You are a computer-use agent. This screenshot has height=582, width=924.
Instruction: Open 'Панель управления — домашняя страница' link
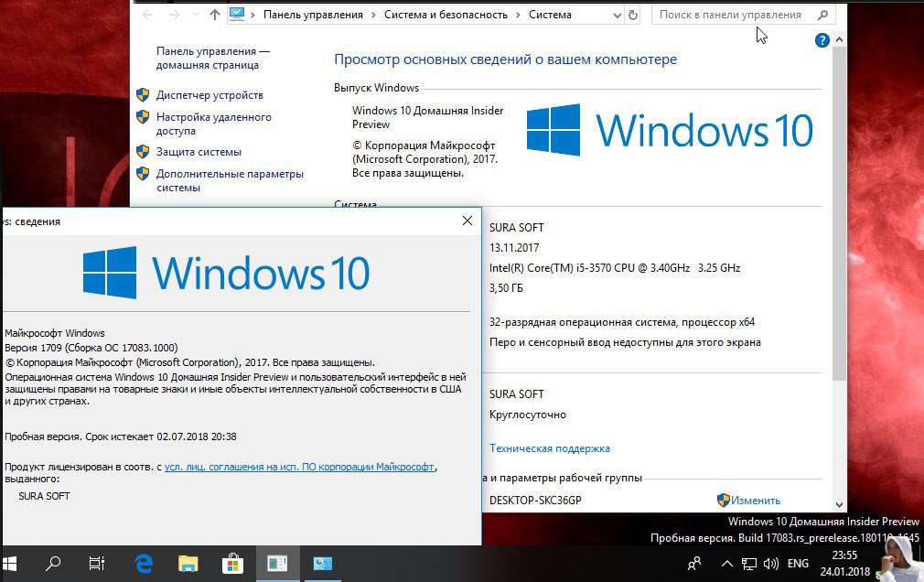tap(213, 58)
